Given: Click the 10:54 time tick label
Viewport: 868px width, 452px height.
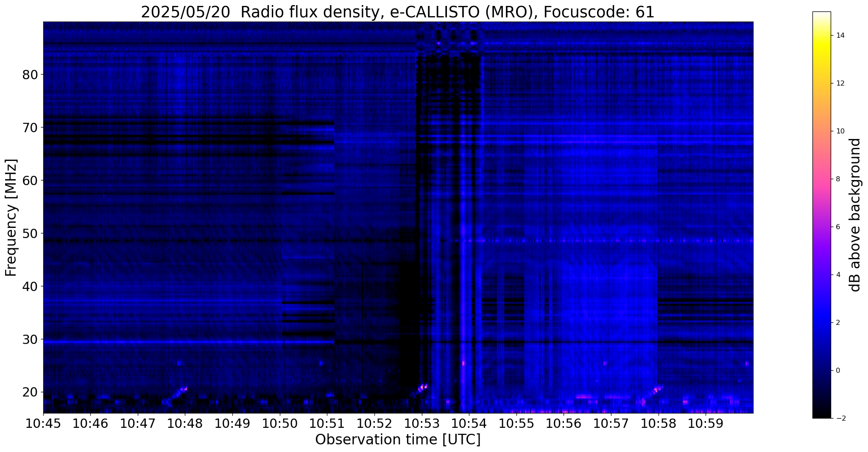Looking at the screenshot, I should pyautogui.click(x=469, y=424).
